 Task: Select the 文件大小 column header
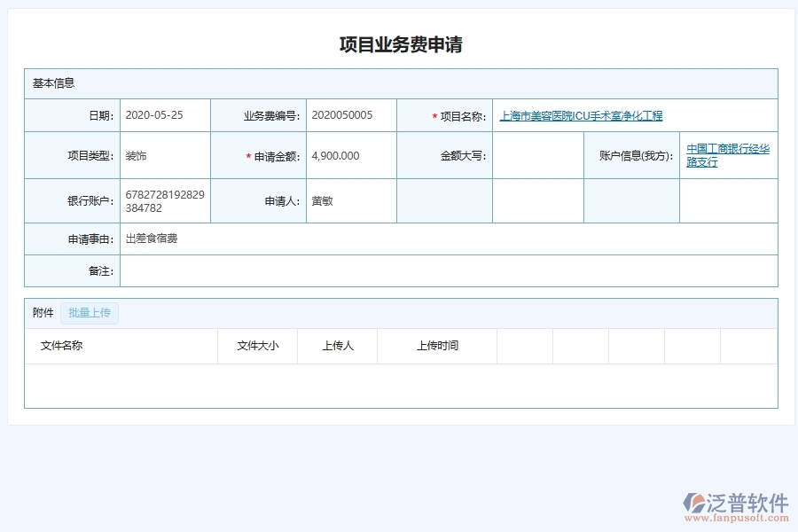coord(257,346)
